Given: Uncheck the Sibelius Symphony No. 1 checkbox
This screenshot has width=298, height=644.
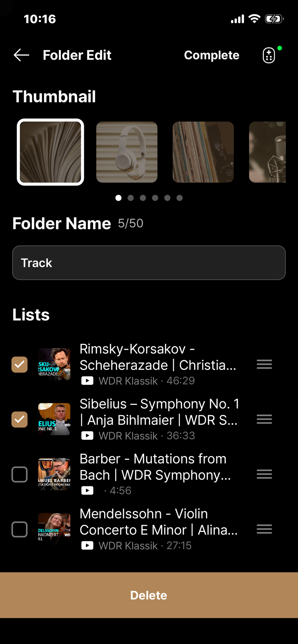Looking at the screenshot, I should pyautogui.click(x=20, y=419).
